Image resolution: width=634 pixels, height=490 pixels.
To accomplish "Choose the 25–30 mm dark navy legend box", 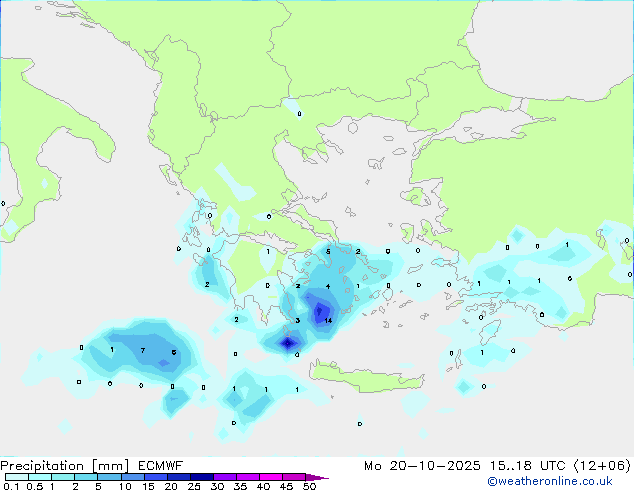I will (x=202, y=477).
